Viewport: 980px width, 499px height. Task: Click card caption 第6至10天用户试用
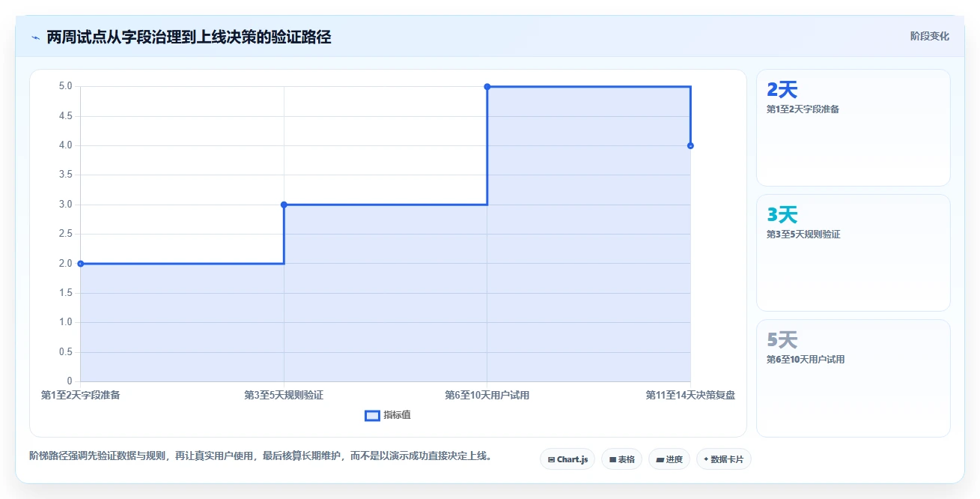tap(806, 360)
